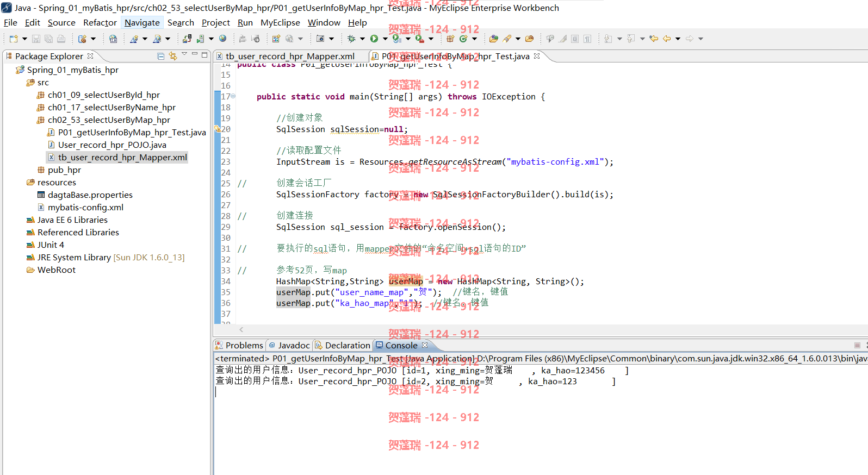
Task: Click the Run Last Tool external tools icon
Action: click(x=420, y=39)
